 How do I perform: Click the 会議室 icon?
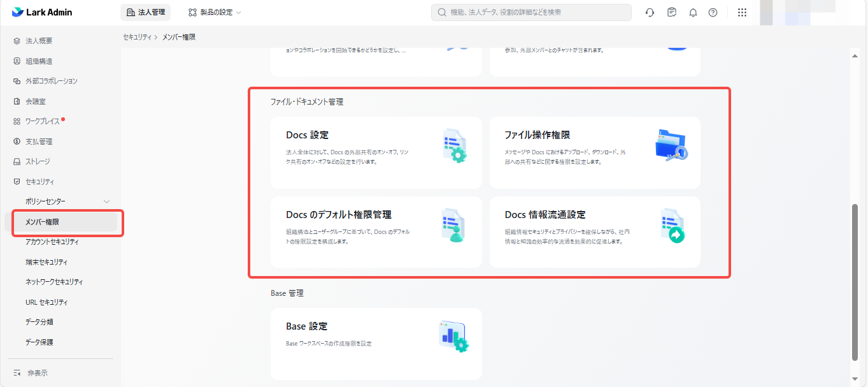click(x=17, y=101)
